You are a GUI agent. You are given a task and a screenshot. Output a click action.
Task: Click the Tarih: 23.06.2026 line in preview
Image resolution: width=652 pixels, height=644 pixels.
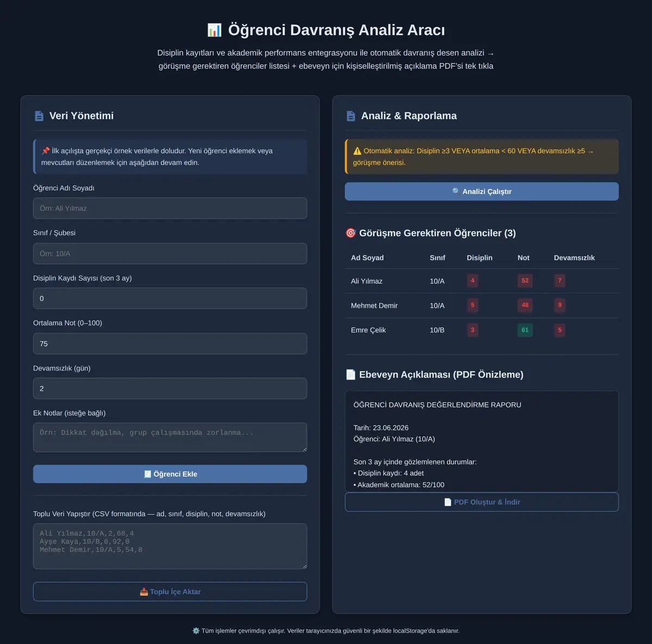tap(381, 428)
